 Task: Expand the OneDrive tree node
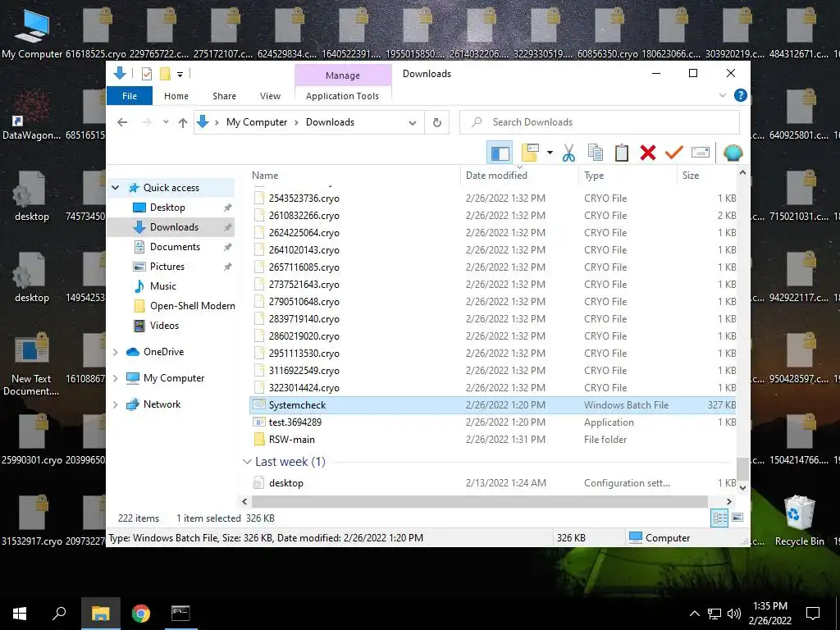coord(115,352)
